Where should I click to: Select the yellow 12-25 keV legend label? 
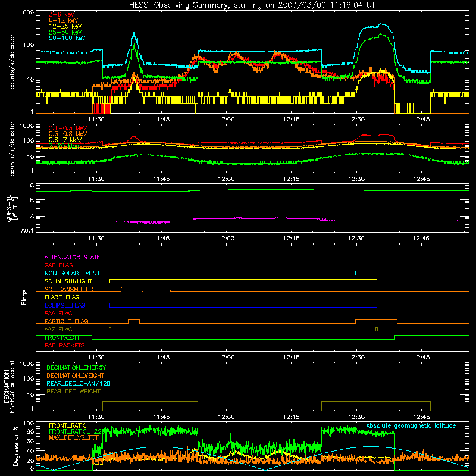65,26
